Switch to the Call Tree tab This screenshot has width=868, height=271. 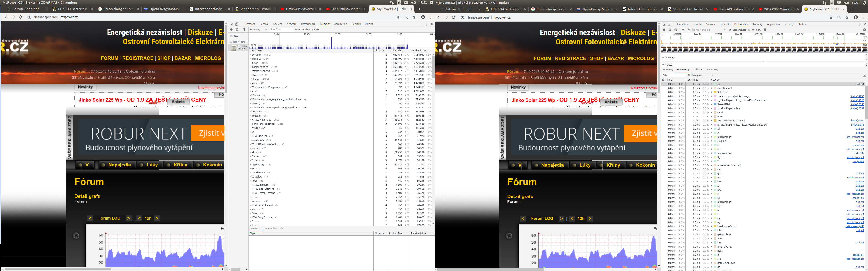click(x=698, y=70)
